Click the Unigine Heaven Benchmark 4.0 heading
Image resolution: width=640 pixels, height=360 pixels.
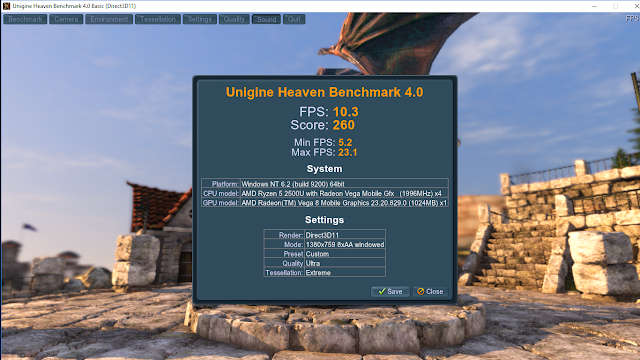(324, 92)
